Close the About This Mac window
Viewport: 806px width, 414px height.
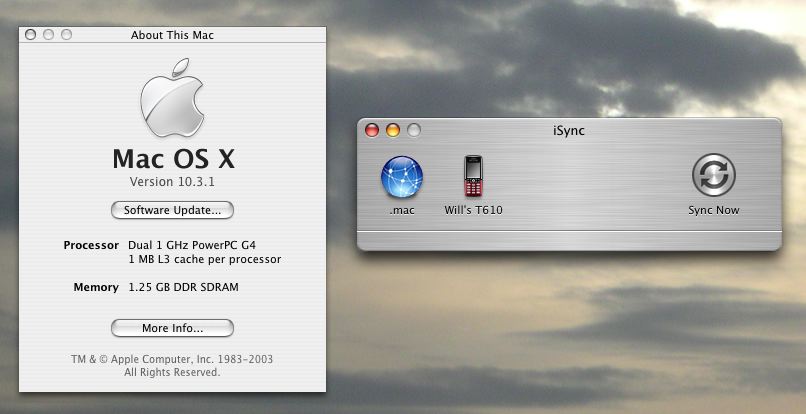tap(30, 34)
